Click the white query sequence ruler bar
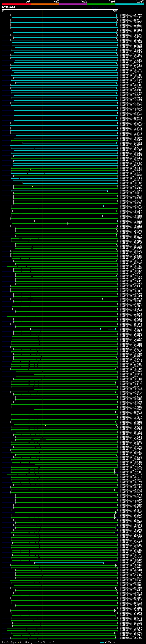 coord(60,9)
